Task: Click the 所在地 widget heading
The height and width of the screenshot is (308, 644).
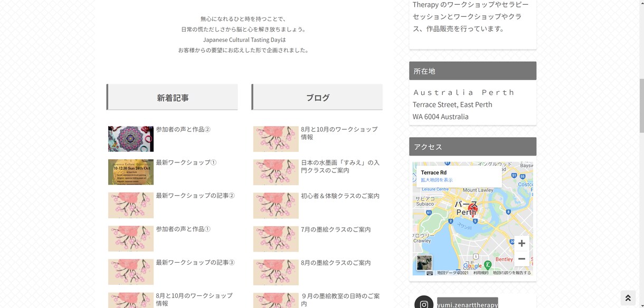Action: (472, 71)
